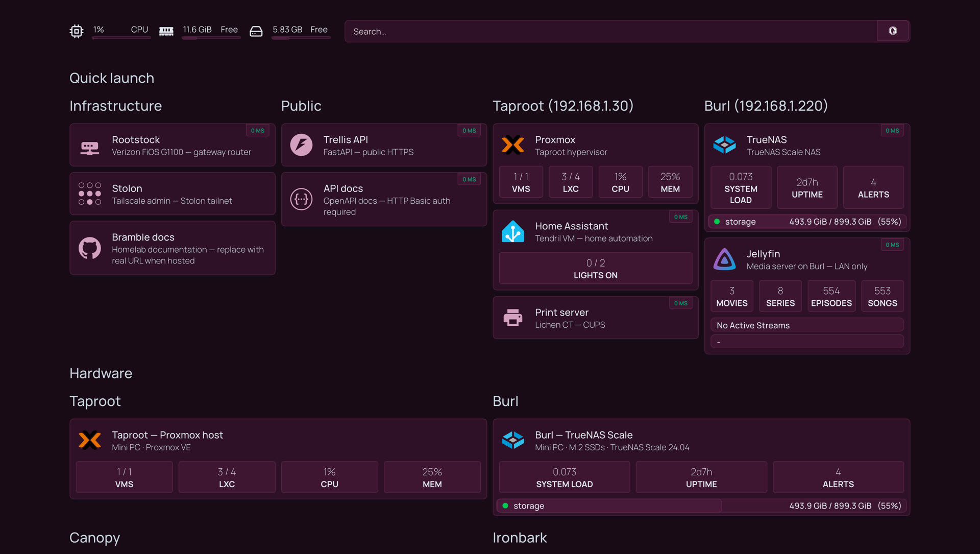The width and height of the screenshot is (980, 554).
Task: Collapse the Hardware section heading
Action: pos(101,373)
